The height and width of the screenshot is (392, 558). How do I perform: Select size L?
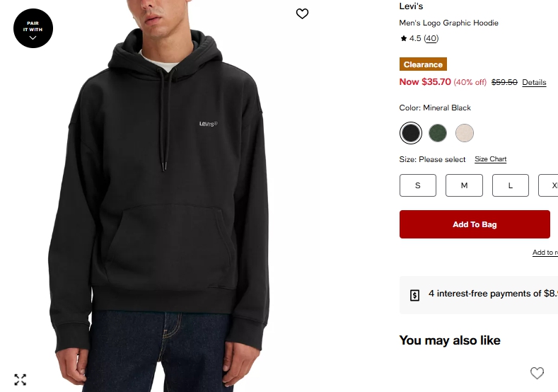(x=511, y=185)
